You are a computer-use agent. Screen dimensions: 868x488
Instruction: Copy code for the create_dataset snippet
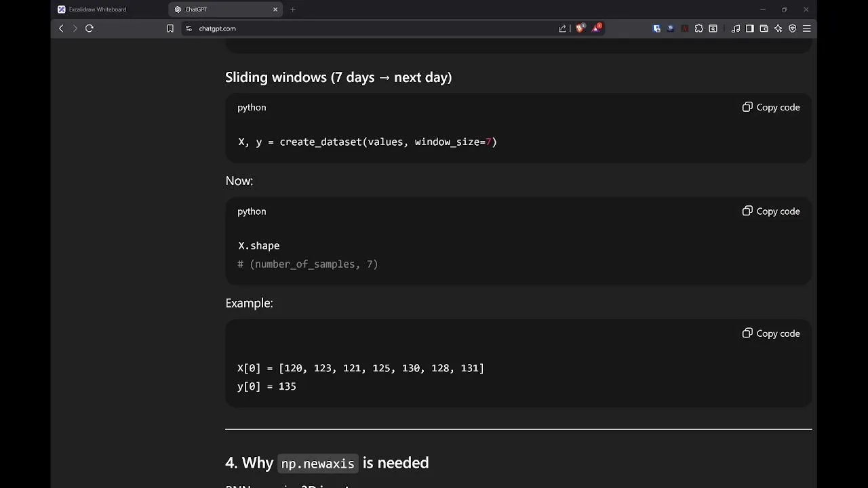point(771,107)
